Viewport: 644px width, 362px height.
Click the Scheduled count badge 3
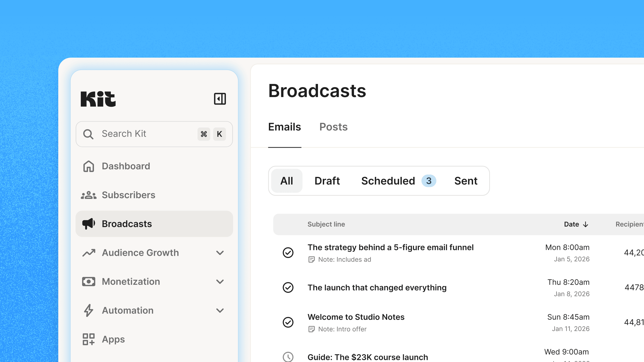[x=429, y=181]
